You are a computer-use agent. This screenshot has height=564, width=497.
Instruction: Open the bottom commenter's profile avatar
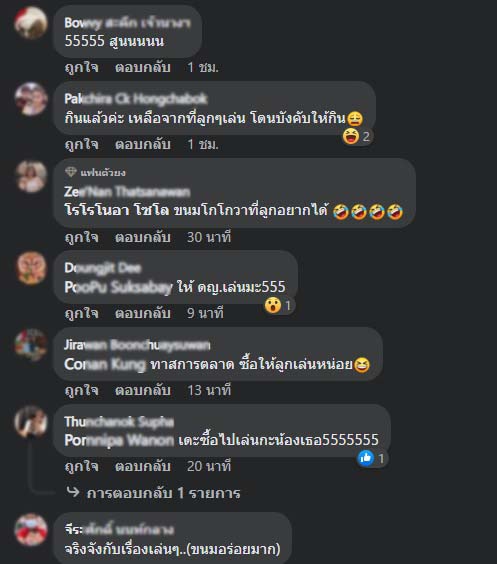point(31,530)
